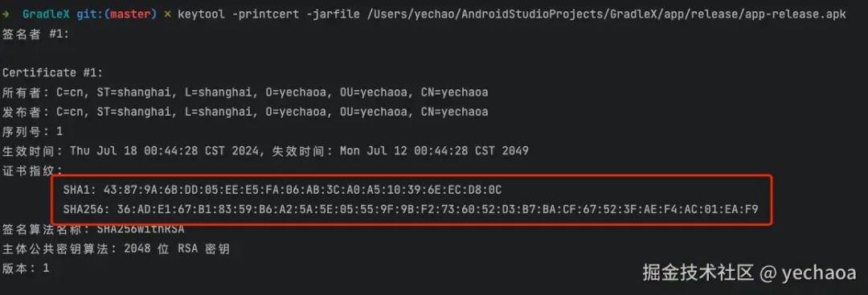Click the 发布者 issuer line
The width and height of the screenshot is (868, 295).
point(245,112)
